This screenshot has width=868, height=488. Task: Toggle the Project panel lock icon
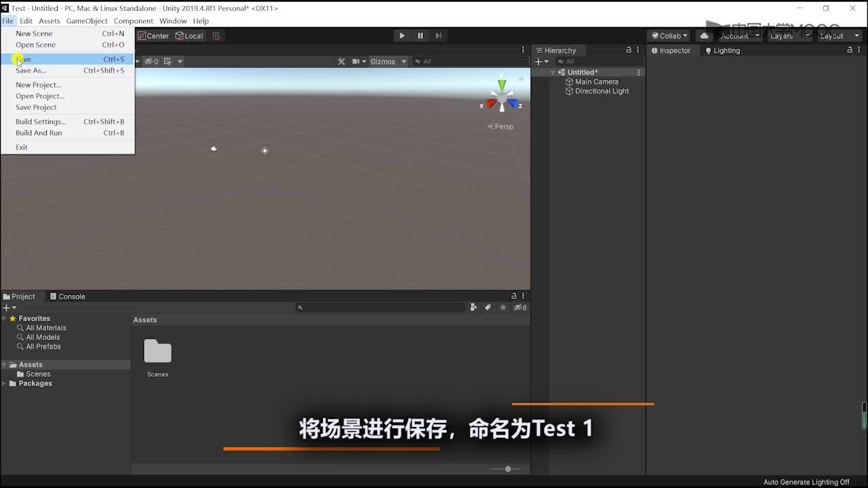pyautogui.click(x=513, y=296)
